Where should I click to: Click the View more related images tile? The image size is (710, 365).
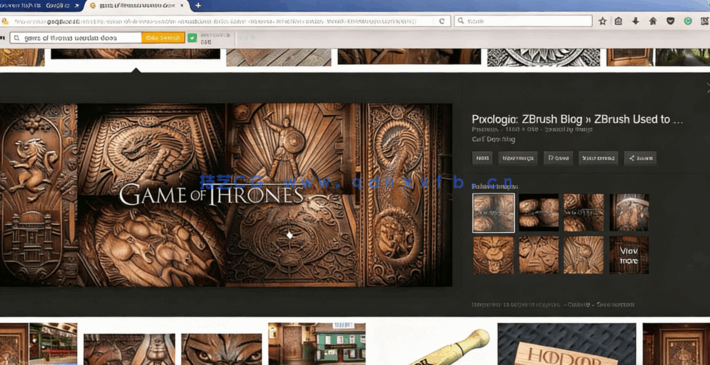pyautogui.click(x=629, y=255)
